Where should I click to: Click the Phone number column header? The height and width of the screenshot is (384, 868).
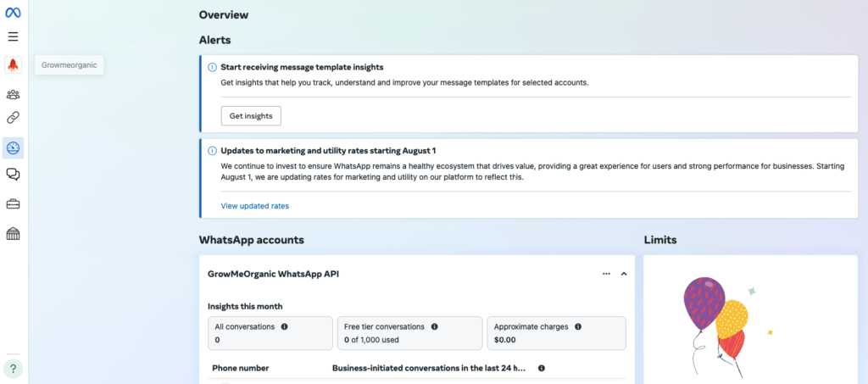click(241, 368)
